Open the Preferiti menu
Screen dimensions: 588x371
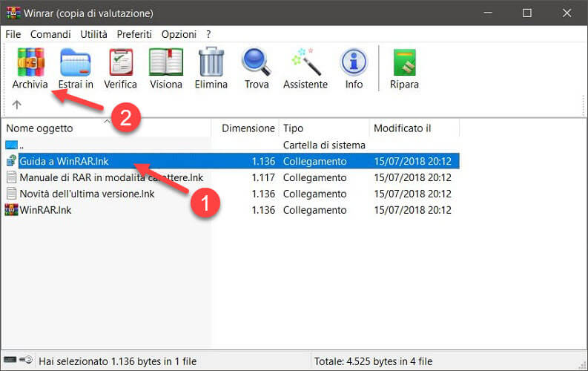coord(134,35)
